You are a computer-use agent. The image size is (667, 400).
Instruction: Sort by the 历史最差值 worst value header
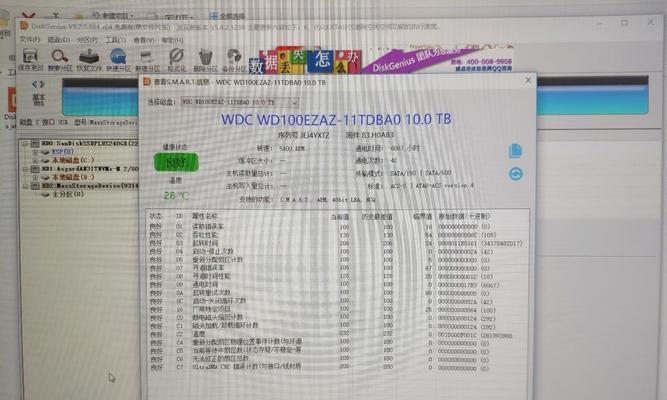tap(377, 217)
